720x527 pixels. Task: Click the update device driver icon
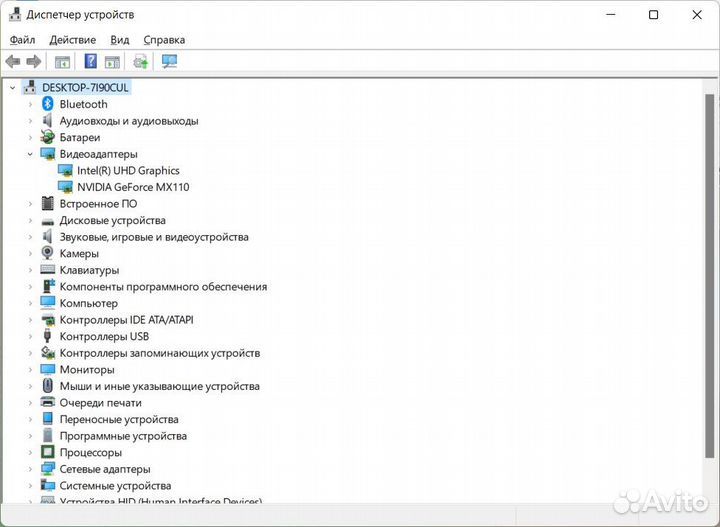point(141,61)
